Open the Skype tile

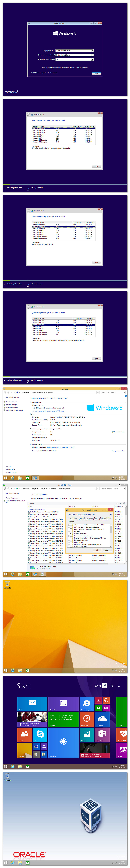pyautogui.click(x=40, y=735)
